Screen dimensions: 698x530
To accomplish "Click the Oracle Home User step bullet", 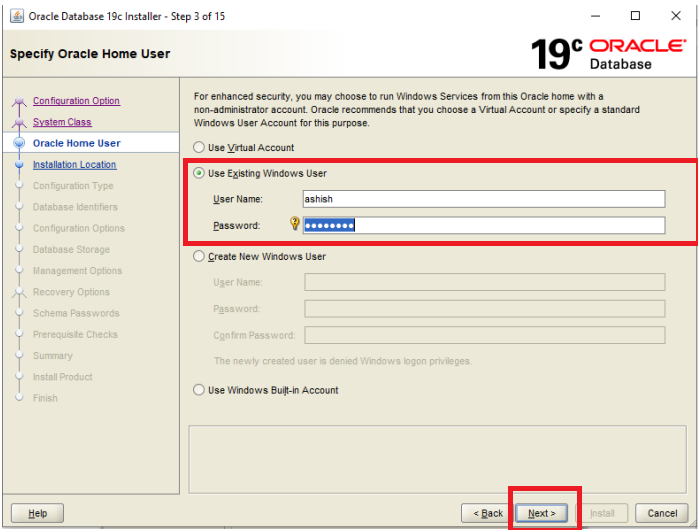I will click(18, 144).
